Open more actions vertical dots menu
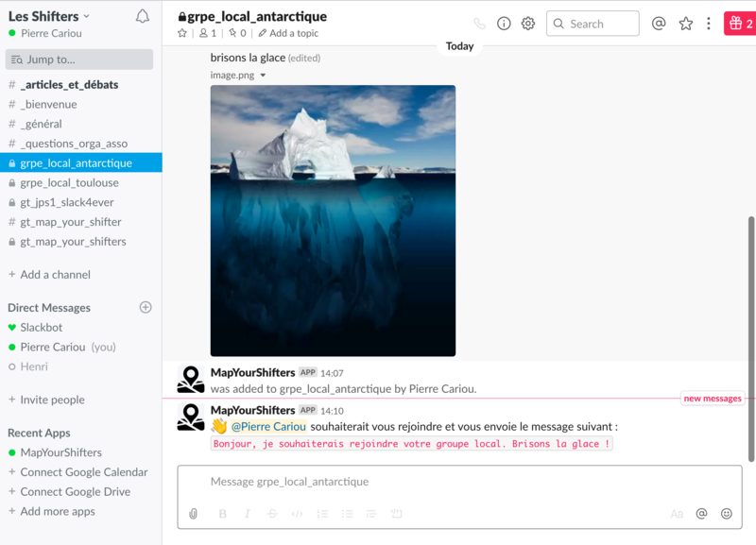The width and height of the screenshot is (756, 545). pos(709,24)
